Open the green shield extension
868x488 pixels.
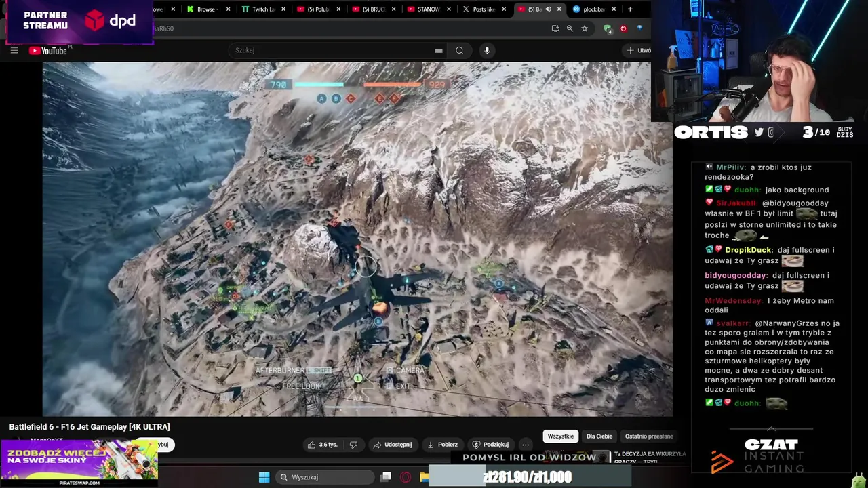(608, 28)
